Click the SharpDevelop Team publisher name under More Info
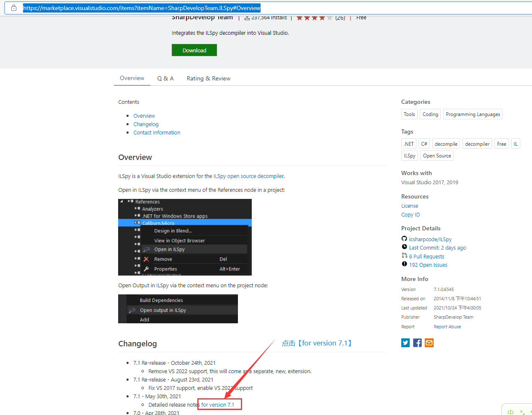532x415 pixels. pyautogui.click(x=453, y=317)
